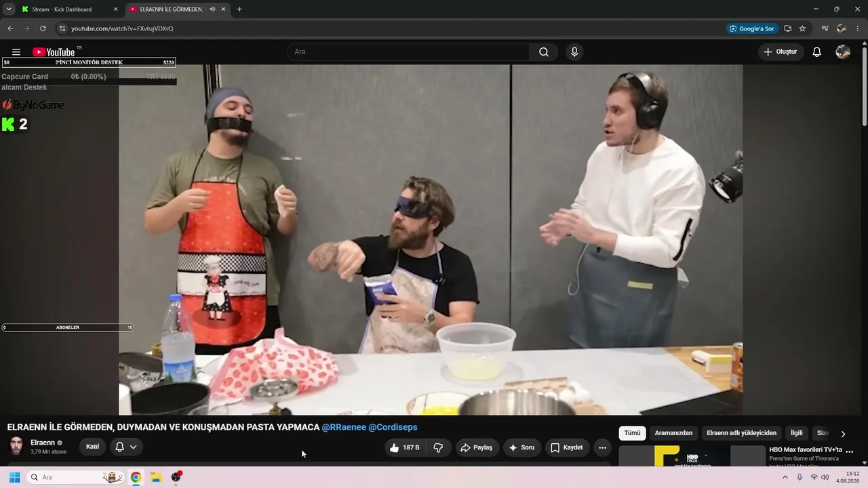Image resolution: width=868 pixels, height=488 pixels.
Task: Open the OBS icon on the taskbar
Action: (176, 477)
